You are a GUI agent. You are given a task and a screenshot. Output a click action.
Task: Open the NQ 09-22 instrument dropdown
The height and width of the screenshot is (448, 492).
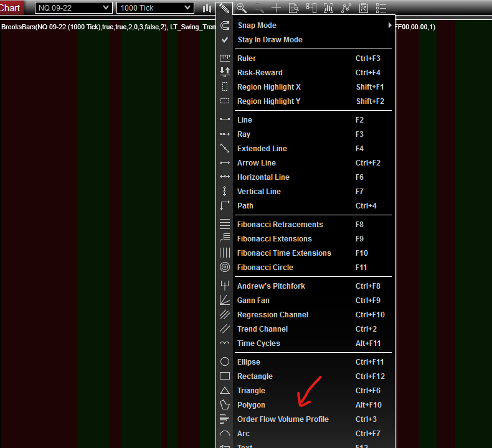(73, 8)
